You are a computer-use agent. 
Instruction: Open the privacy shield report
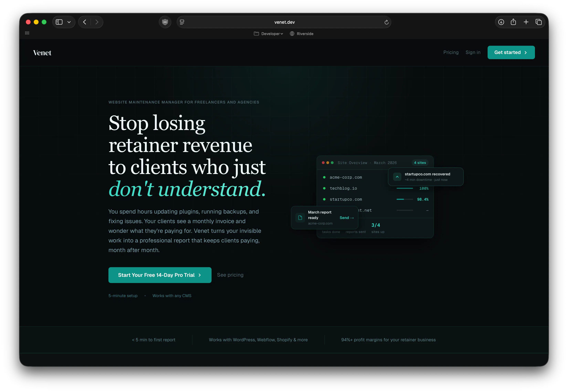tap(165, 22)
